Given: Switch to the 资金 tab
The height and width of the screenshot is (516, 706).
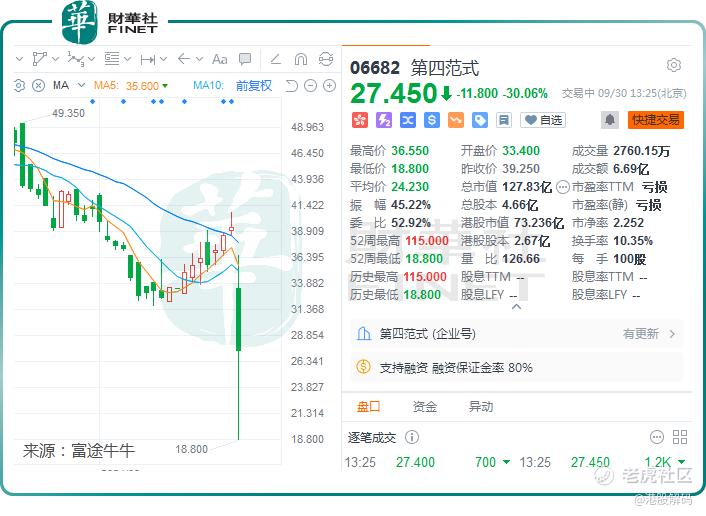Looking at the screenshot, I should 425,406.
